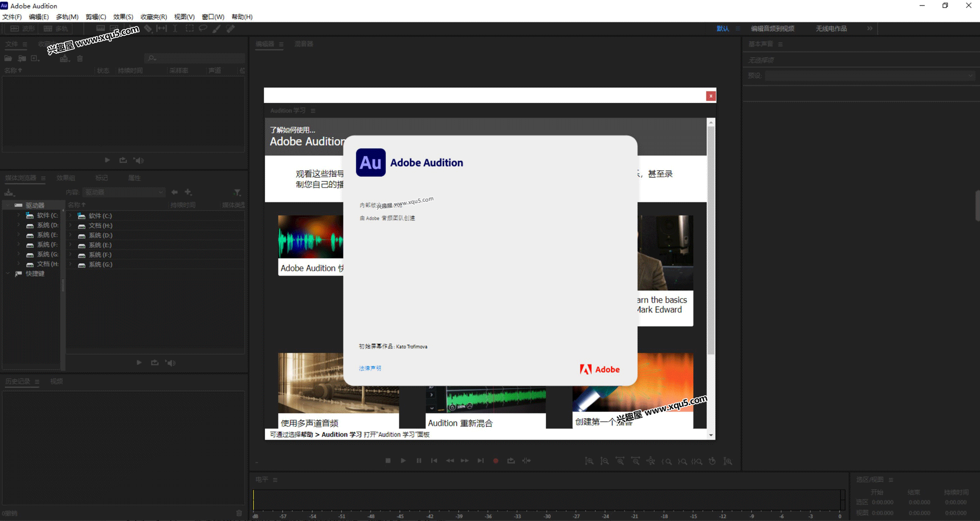980x521 pixels.
Task: Open the 效果(S) menu
Action: click(123, 17)
